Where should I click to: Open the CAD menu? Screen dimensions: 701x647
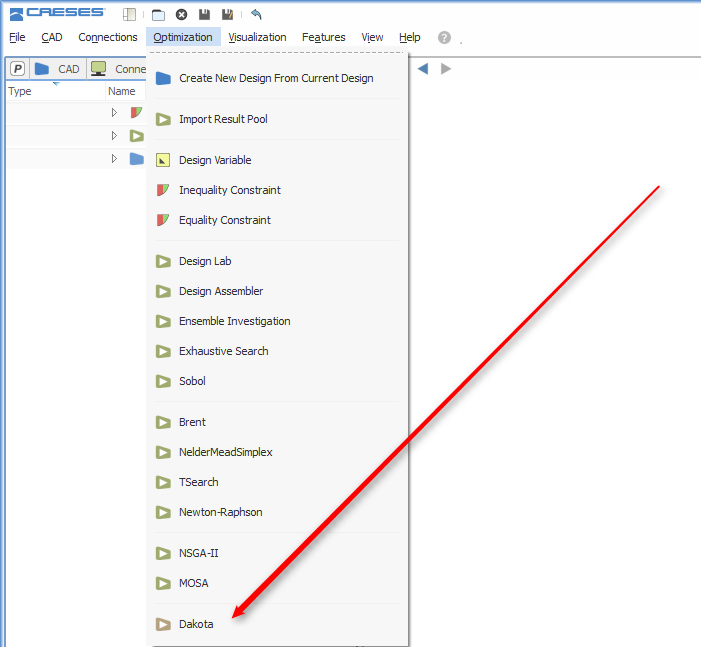[x=52, y=37]
